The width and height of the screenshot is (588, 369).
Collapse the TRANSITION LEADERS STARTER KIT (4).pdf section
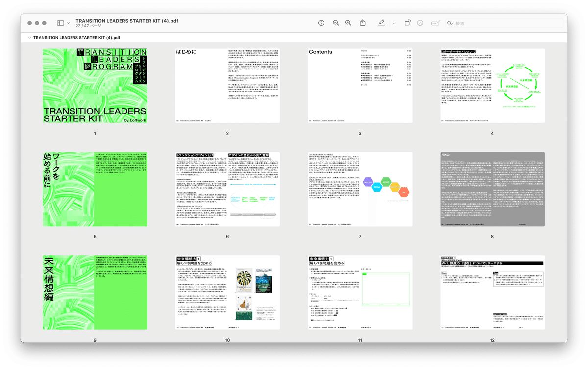(29, 38)
